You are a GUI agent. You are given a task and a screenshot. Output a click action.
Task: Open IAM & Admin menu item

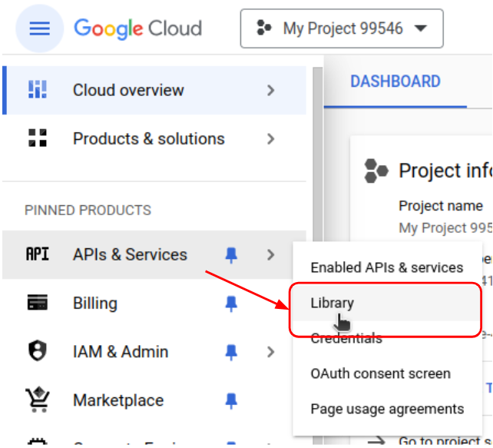tap(154, 352)
